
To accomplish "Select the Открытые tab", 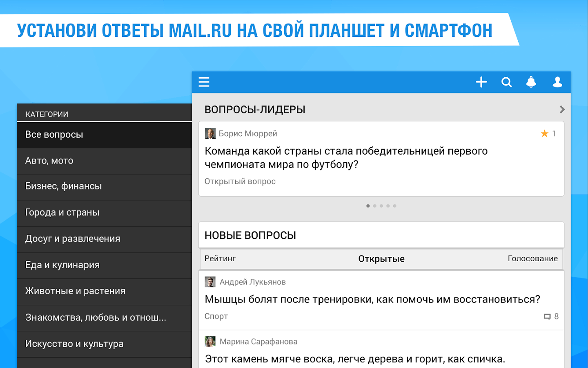I will point(381,259).
